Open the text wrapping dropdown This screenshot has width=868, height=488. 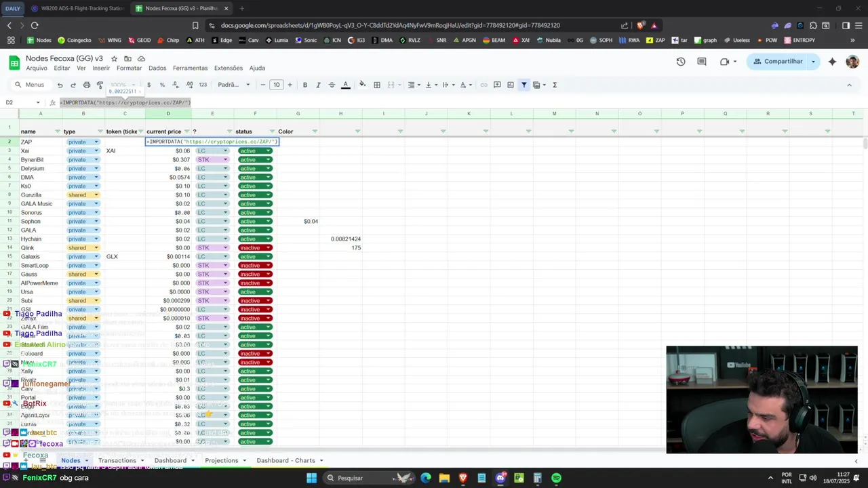pyautogui.click(x=448, y=85)
